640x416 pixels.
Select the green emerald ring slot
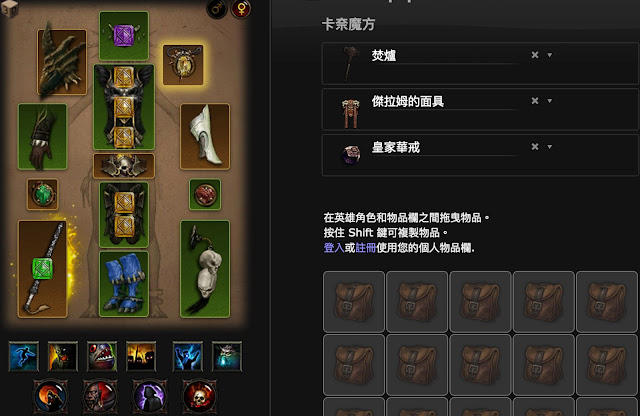(42, 194)
